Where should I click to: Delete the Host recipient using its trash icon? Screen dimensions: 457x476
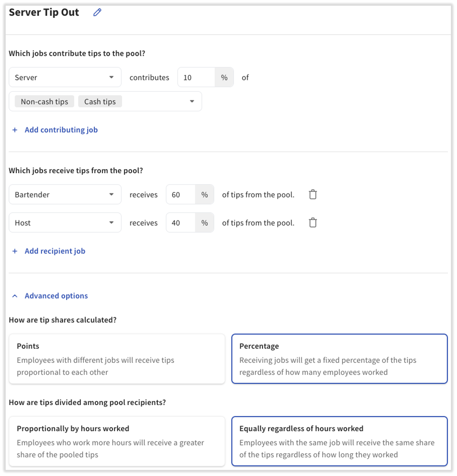tap(313, 223)
